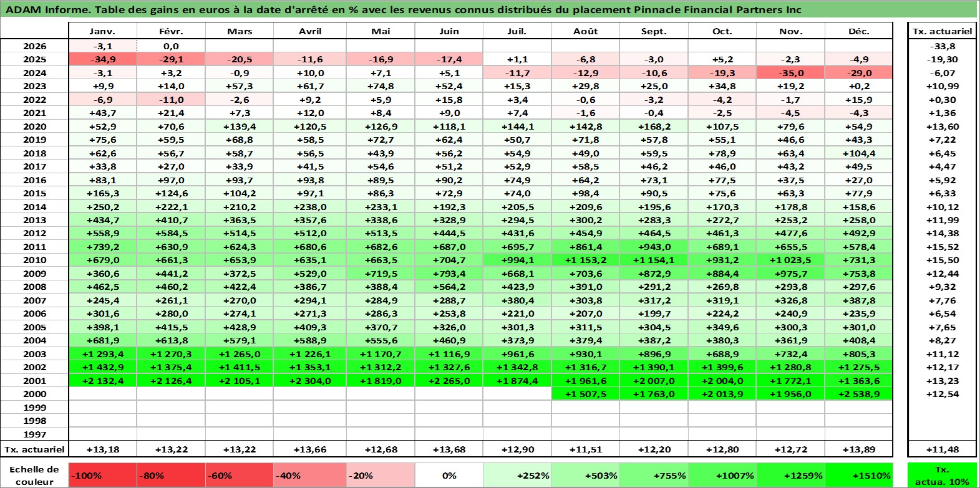Click cell +1 432,9 in the 2002 row
The height and width of the screenshot is (488, 980).
click(102, 367)
